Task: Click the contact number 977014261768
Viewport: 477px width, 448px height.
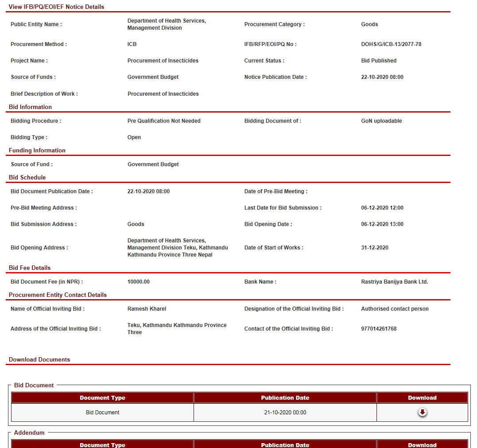Action: point(379,329)
